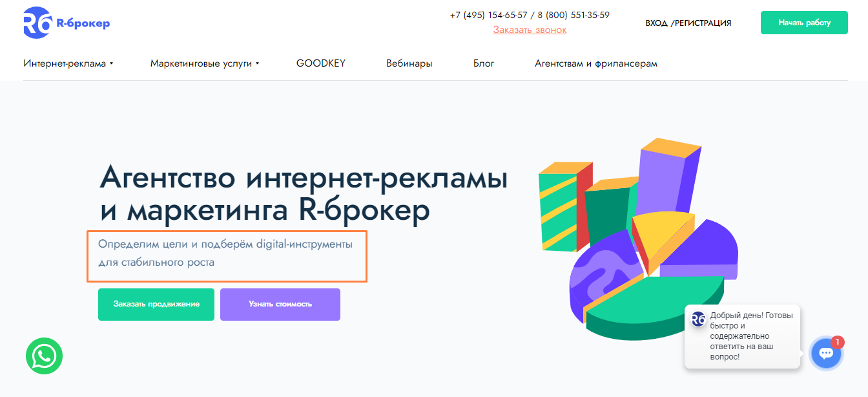This screenshot has width=868, height=397.
Task: Click the small avatar in chat greeting popup
Action: pos(698,319)
